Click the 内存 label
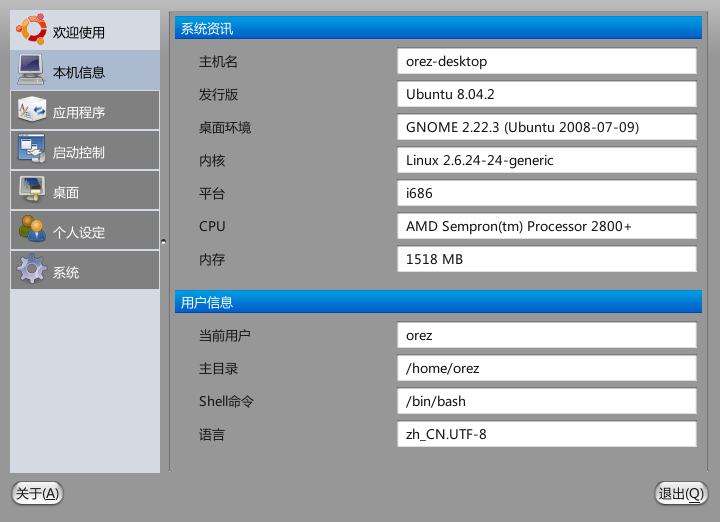720x522 pixels. pyautogui.click(x=212, y=260)
